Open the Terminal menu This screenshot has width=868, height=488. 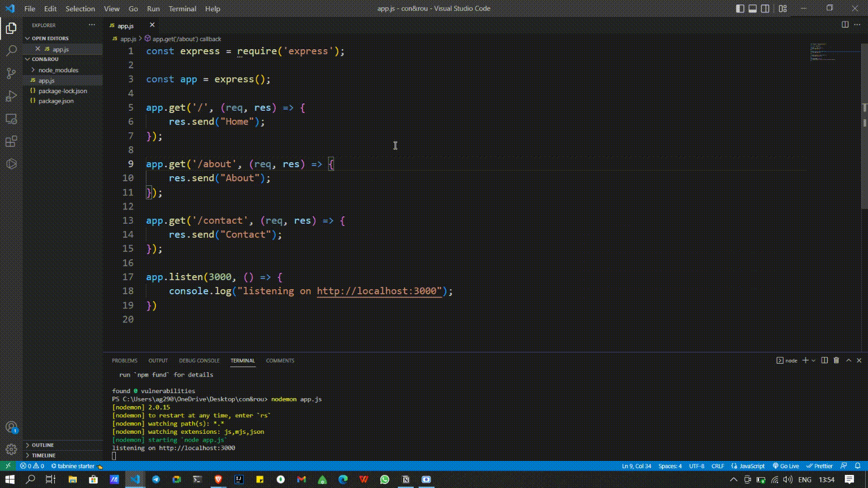(182, 8)
